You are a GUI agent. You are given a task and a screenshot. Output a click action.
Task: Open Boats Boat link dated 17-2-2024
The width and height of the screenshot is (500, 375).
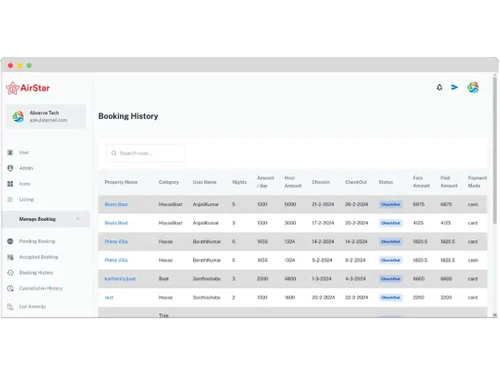116,223
